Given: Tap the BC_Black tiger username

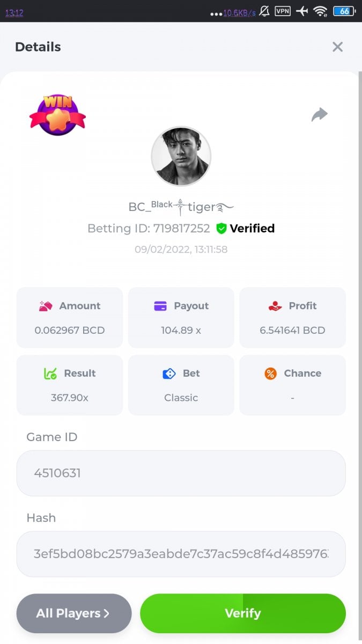Looking at the screenshot, I should (x=181, y=207).
